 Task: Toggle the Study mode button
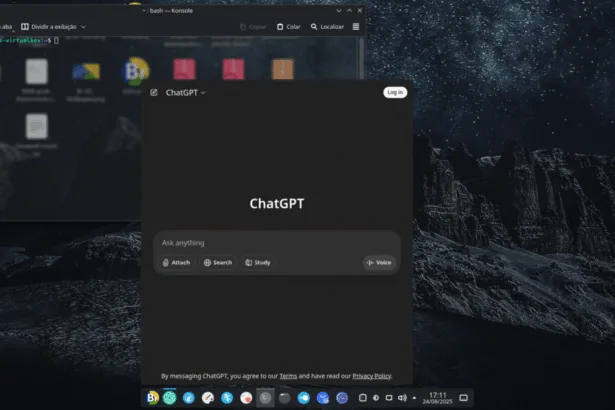coord(258,262)
